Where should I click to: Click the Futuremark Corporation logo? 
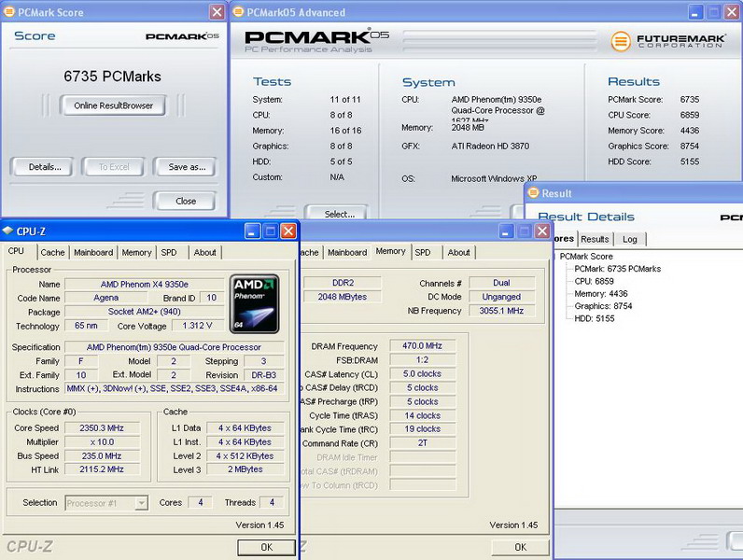tap(668, 41)
